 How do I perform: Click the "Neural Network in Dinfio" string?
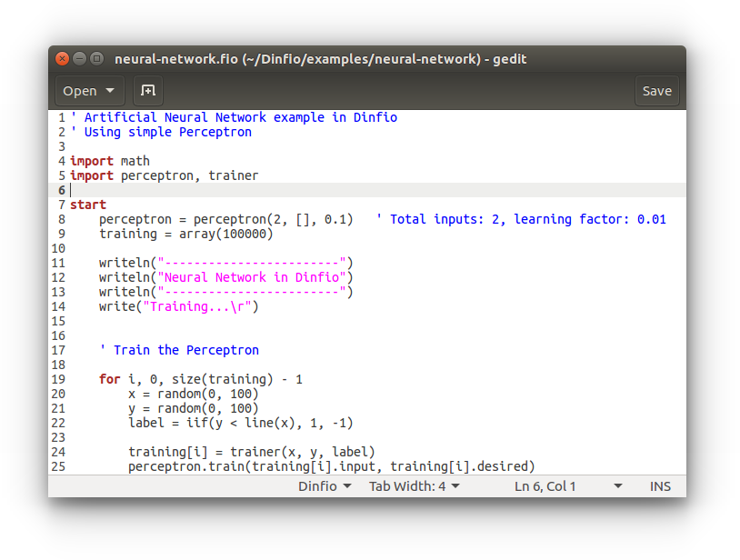(252, 277)
